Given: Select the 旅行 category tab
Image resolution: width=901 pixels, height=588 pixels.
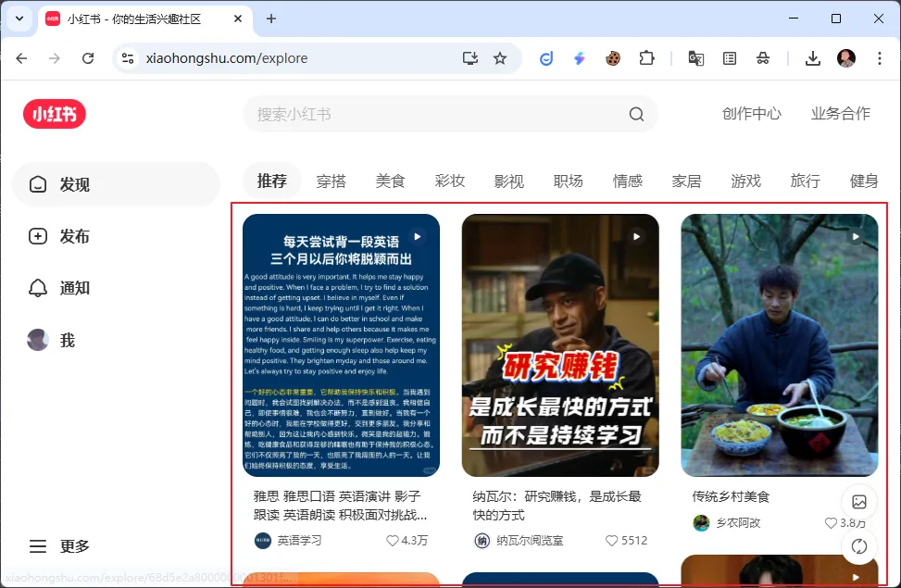Looking at the screenshot, I should click(805, 181).
